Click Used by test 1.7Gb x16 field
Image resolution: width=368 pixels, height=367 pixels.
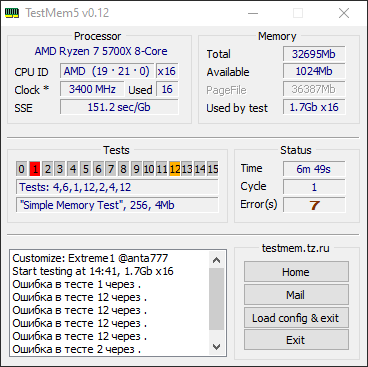[x=314, y=107]
